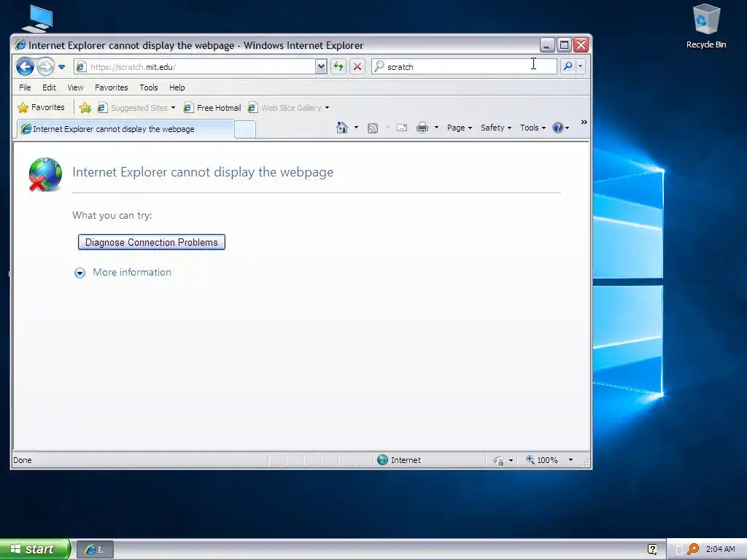The width and height of the screenshot is (747, 560).
Task: Run search with the magnifier button
Action: pyautogui.click(x=568, y=66)
